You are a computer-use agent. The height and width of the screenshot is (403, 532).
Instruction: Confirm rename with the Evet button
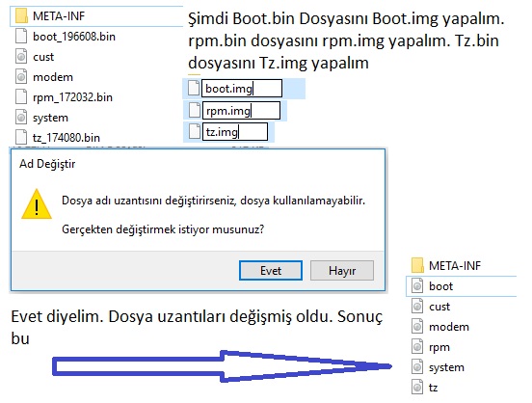click(x=271, y=271)
